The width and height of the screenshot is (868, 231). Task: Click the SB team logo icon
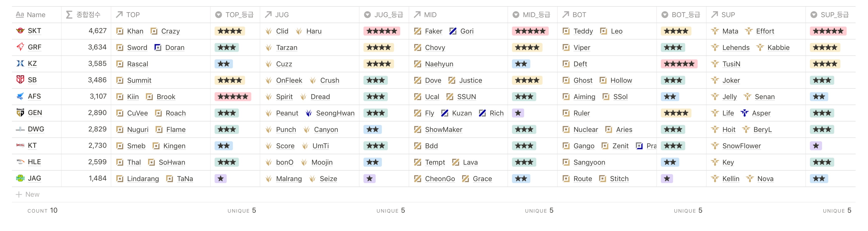click(20, 80)
